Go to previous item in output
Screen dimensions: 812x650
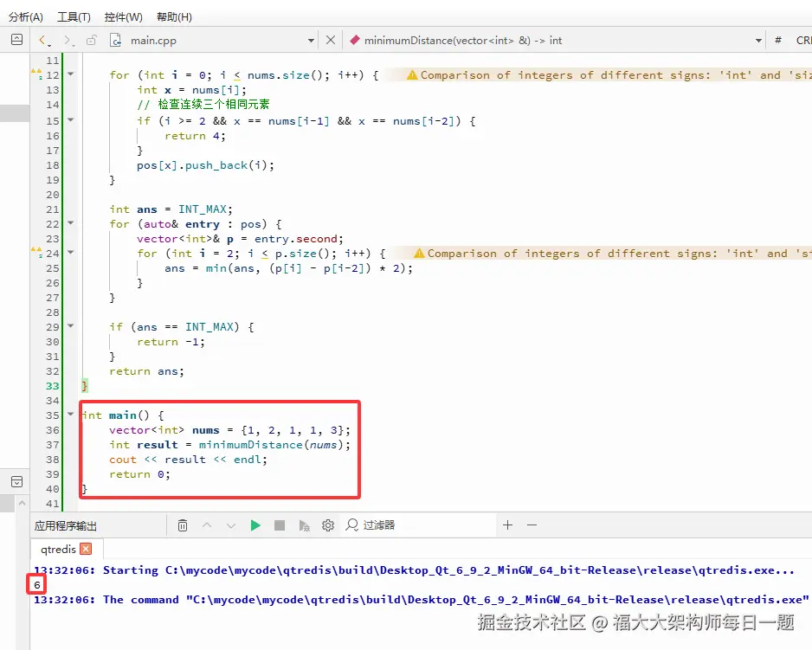tap(207, 525)
